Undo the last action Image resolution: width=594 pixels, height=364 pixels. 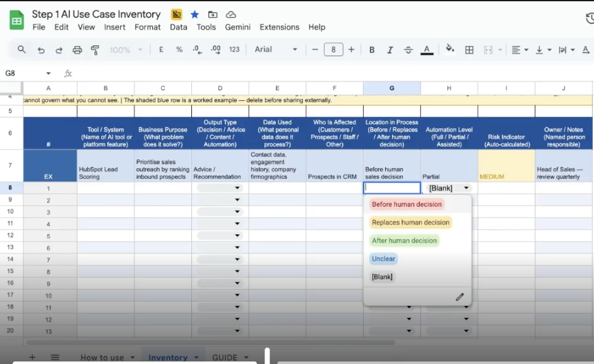41,50
